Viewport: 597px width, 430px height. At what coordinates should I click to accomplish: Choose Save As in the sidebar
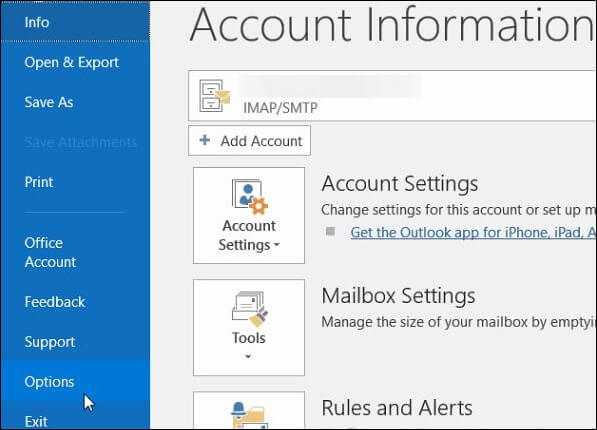75,102
